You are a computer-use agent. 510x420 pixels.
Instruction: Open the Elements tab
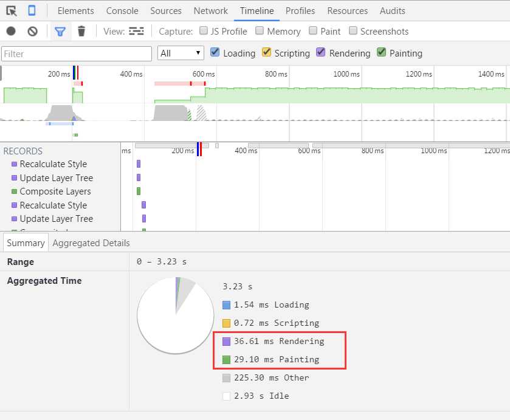point(76,11)
